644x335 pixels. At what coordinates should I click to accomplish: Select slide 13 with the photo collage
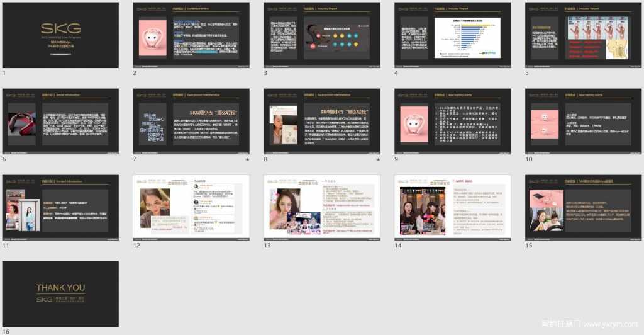pos(322,207)
